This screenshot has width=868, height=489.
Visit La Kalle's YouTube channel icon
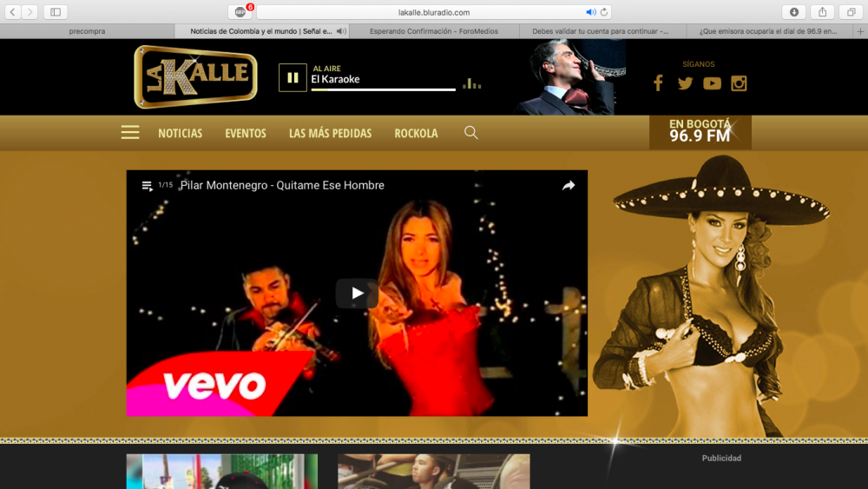click(x=712, y=83)
